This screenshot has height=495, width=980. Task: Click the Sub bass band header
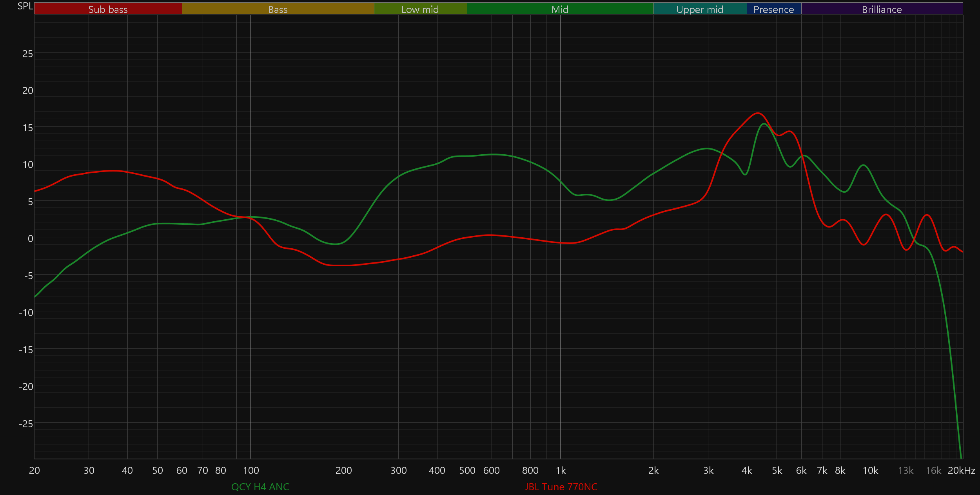(x=108, y=9)
